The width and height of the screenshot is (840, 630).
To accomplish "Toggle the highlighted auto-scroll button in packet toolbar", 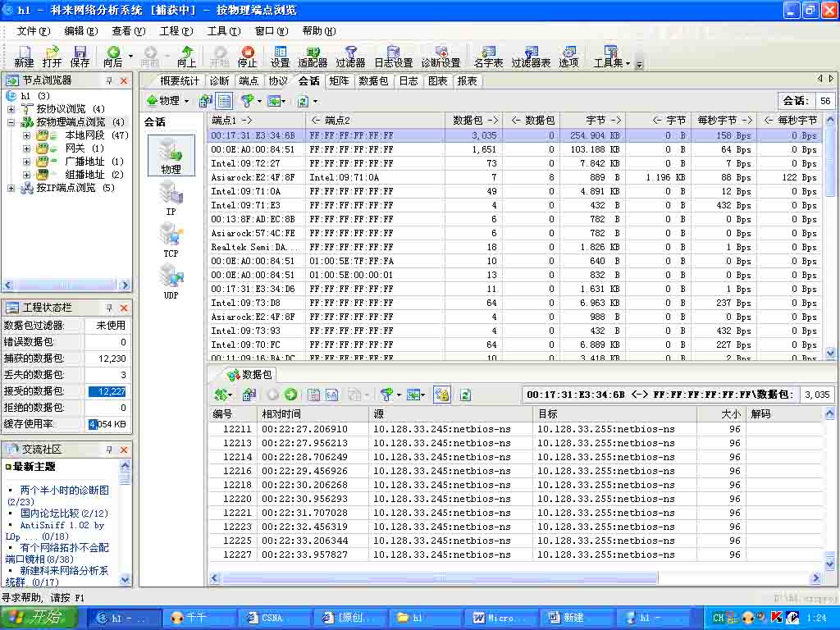I will pyautogui.click(x=442, y=395).
